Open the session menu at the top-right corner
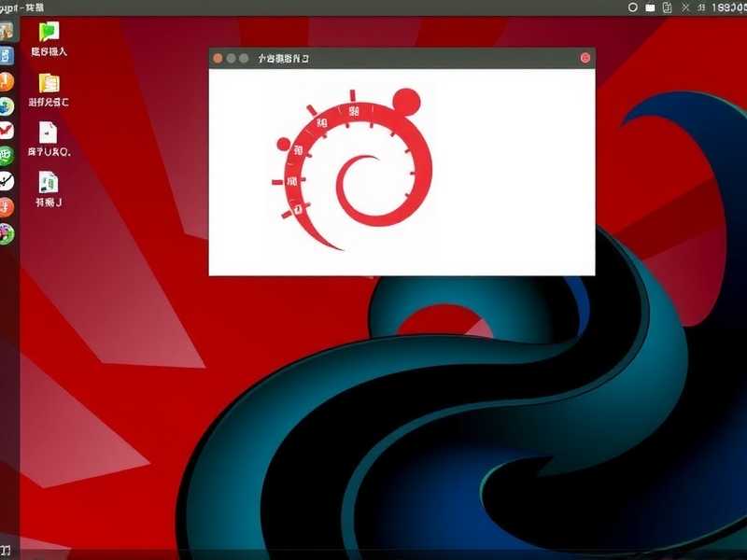747x560 pixels. (742, 9)
